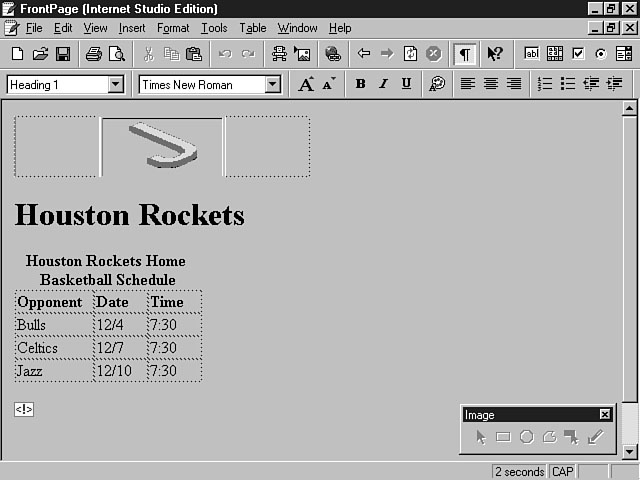
Task: Click the Center align button
Action: tap(491, 85)
